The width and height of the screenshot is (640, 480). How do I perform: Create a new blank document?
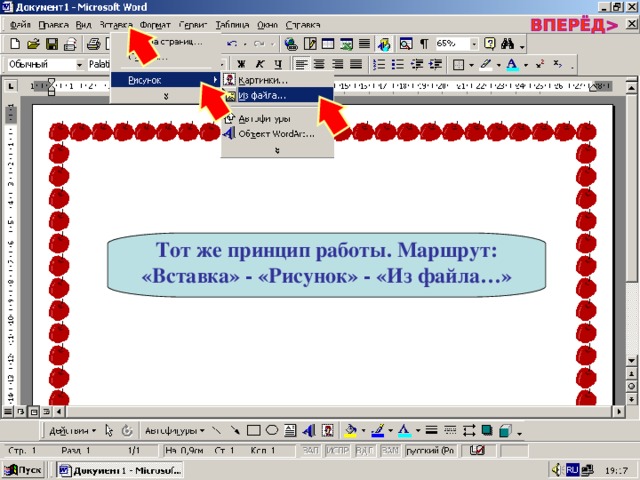tap(15, 43)
